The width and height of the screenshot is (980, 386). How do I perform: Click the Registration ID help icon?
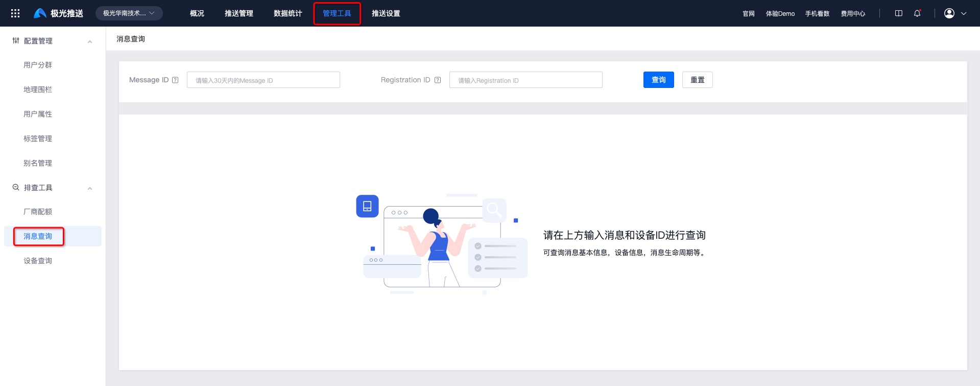pyautogui.click(x=438, y=80)
